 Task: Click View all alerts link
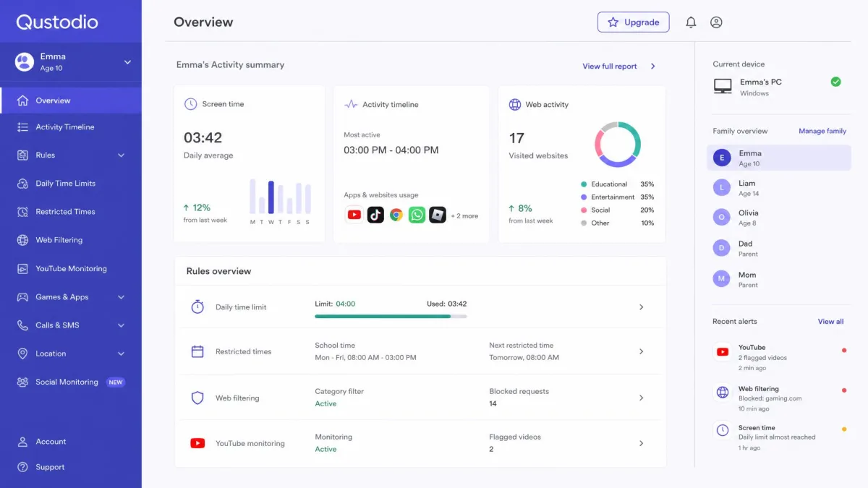(x=830, y=322)
